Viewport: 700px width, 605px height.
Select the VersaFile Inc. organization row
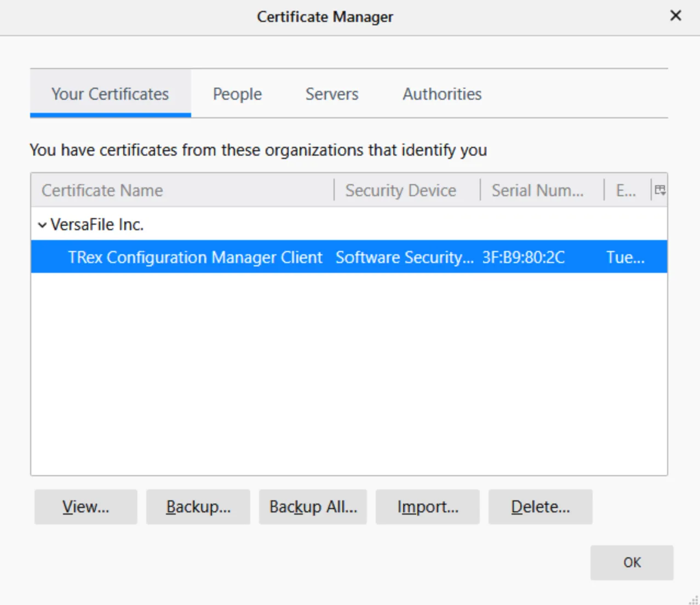coord(349,224)
